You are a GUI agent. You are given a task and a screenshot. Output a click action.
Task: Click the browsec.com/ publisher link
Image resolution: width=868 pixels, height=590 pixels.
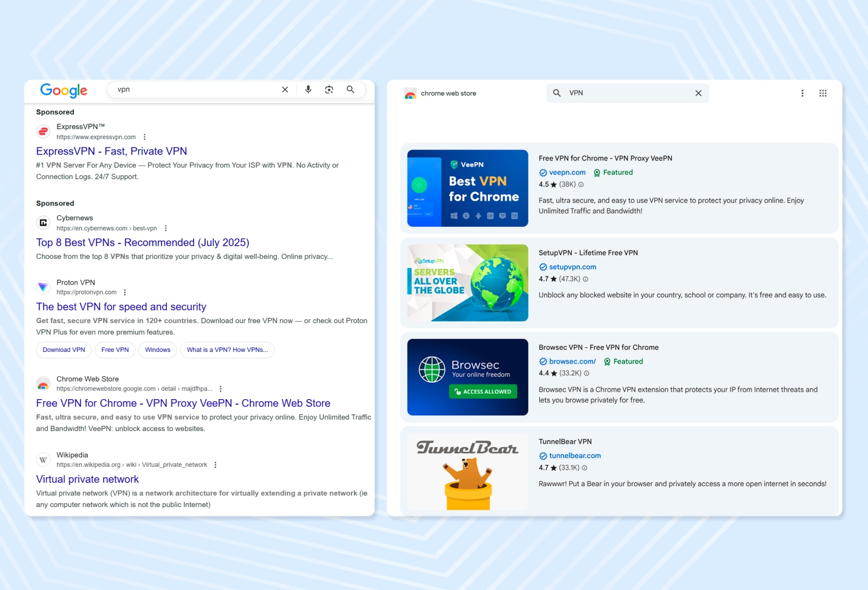[572, 361]
